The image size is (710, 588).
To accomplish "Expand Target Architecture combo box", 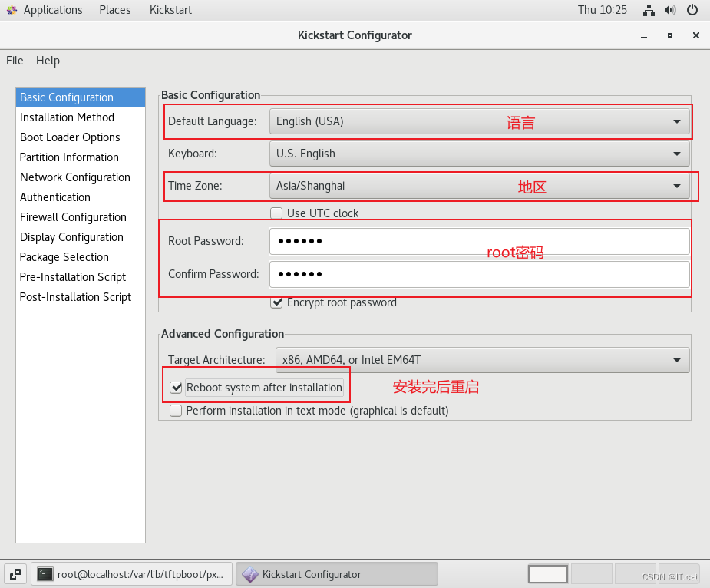I will (x=482, y=360).
